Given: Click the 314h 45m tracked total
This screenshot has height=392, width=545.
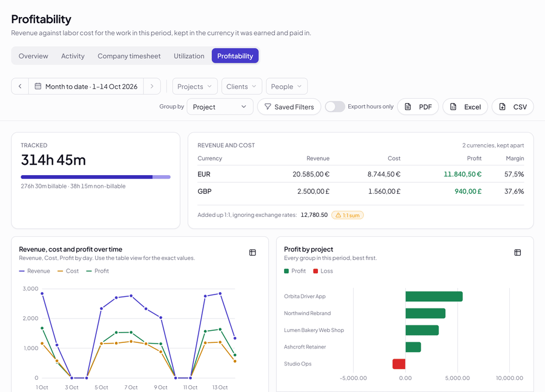Looking at the screenshot, I should [53, 160].
